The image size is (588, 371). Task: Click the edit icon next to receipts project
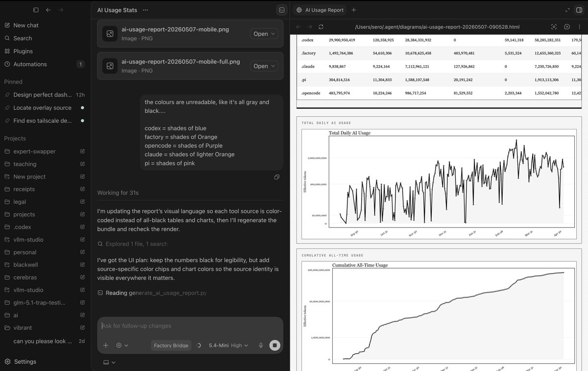click(82, 189)
